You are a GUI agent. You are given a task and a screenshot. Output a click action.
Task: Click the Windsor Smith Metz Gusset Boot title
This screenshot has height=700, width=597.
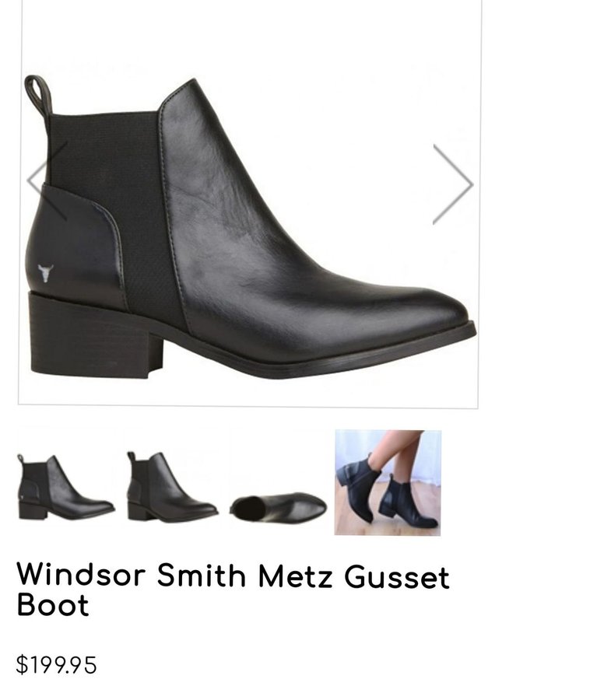(233, 590)
